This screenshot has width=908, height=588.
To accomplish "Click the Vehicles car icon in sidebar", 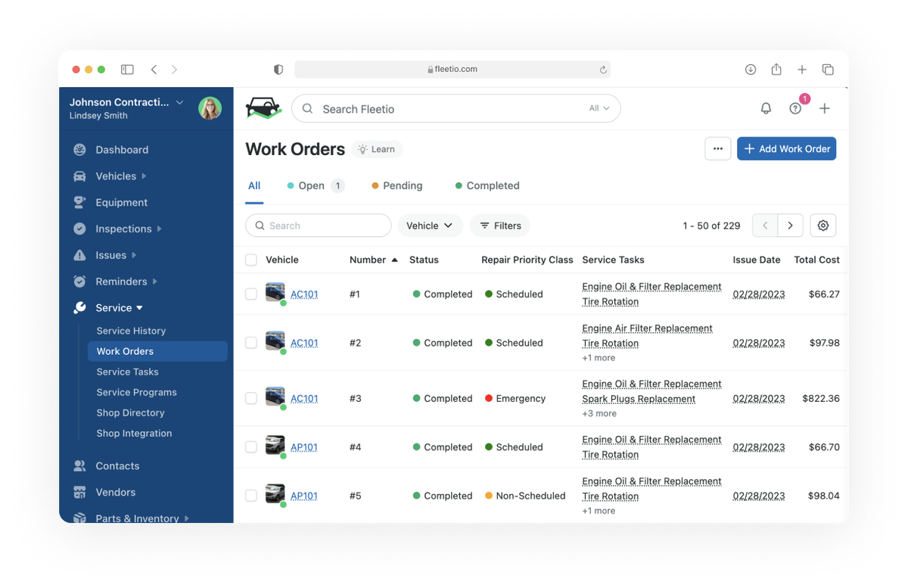I will [x=79, y=176].
